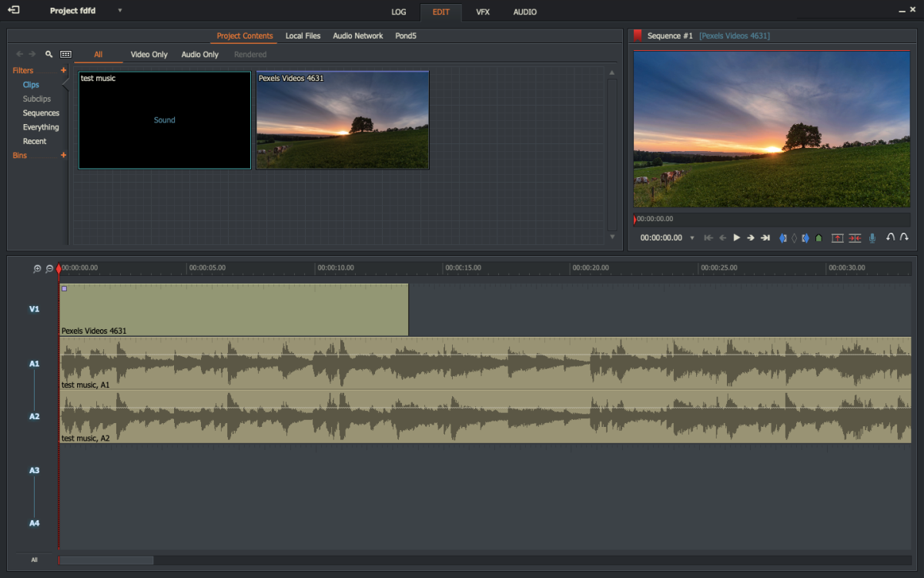Image resolution: width=924 pixels, height=578 pixels.
Task: Click the exit project icon at top-left
Action: click(x=14, y=11)
